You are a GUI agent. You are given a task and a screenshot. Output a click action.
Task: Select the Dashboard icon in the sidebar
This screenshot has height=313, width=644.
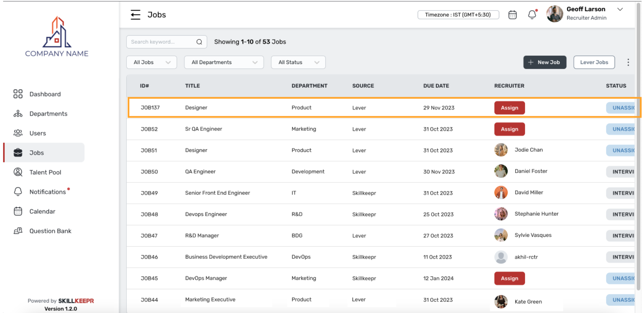click(18, 94)
